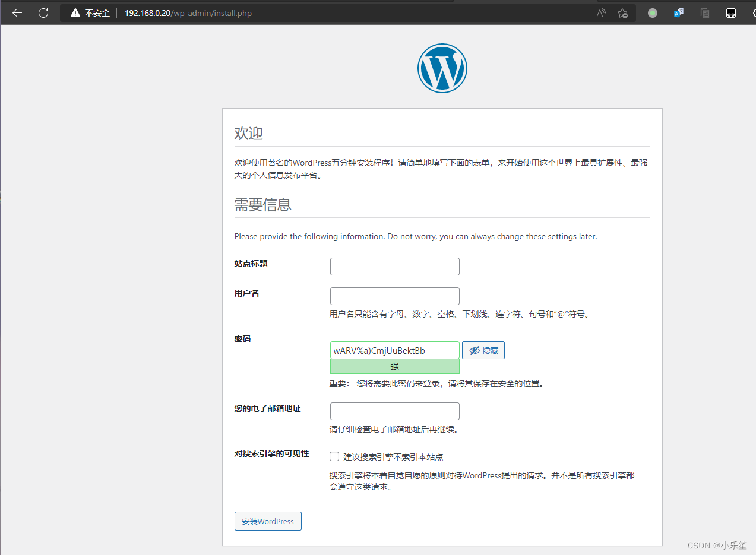Reload the page with the refresh icon
The image size is (756, 555).
coord(43,13)
